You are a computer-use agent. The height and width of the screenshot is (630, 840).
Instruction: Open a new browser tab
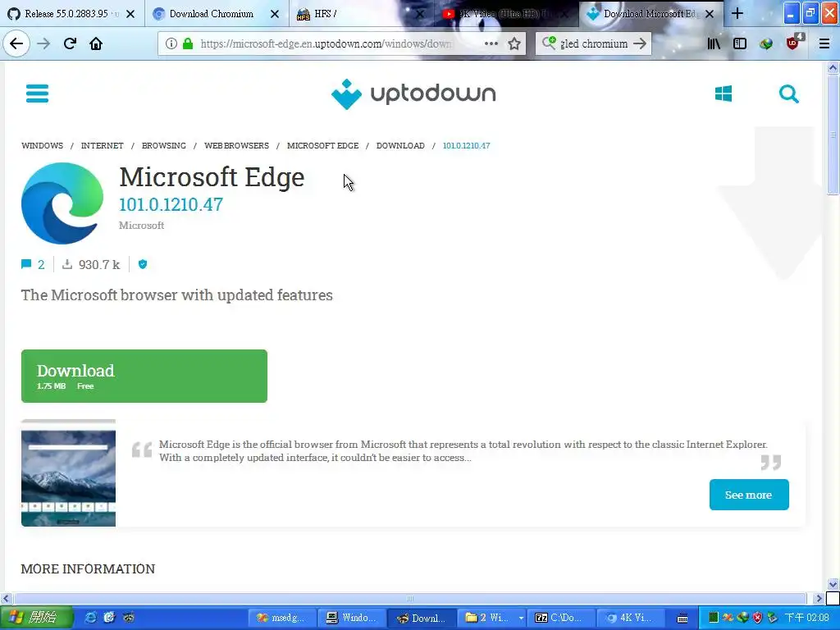tap(737, 13)
